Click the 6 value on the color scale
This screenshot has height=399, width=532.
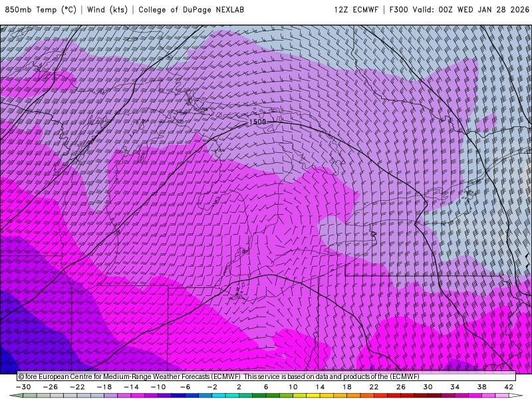point(266,387)
